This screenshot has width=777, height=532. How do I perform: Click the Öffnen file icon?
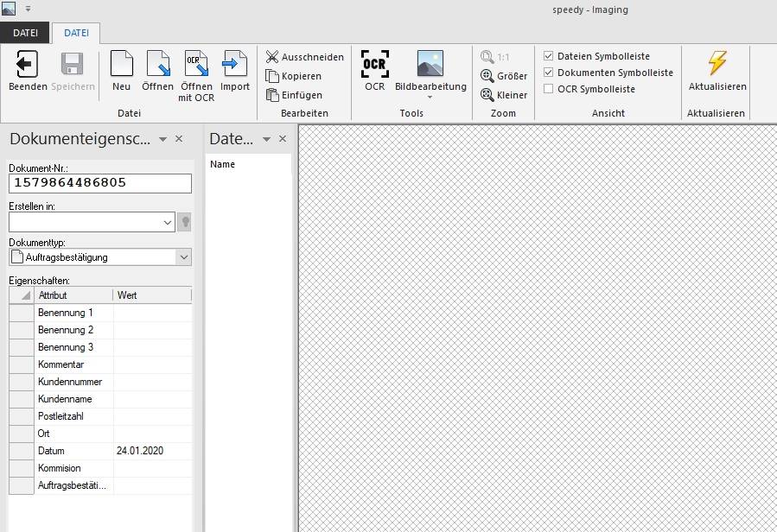pyautogui.click(x=157, y=65)
